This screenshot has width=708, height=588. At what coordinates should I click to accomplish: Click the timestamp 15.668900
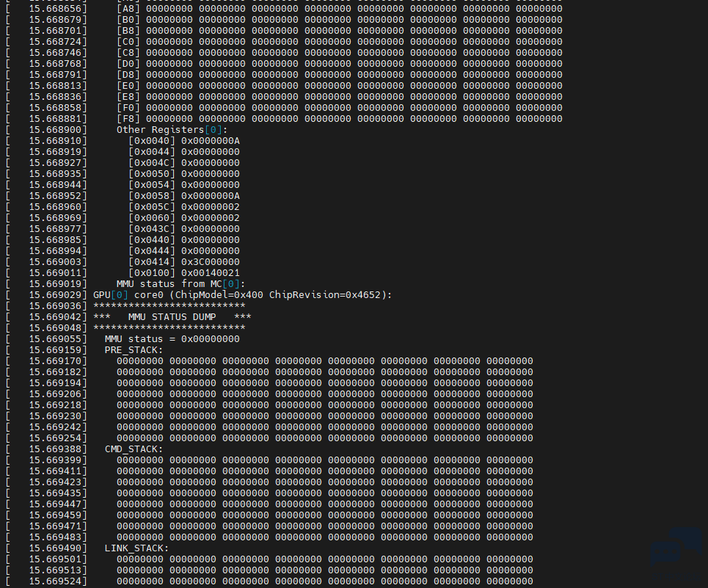(55, 130)
